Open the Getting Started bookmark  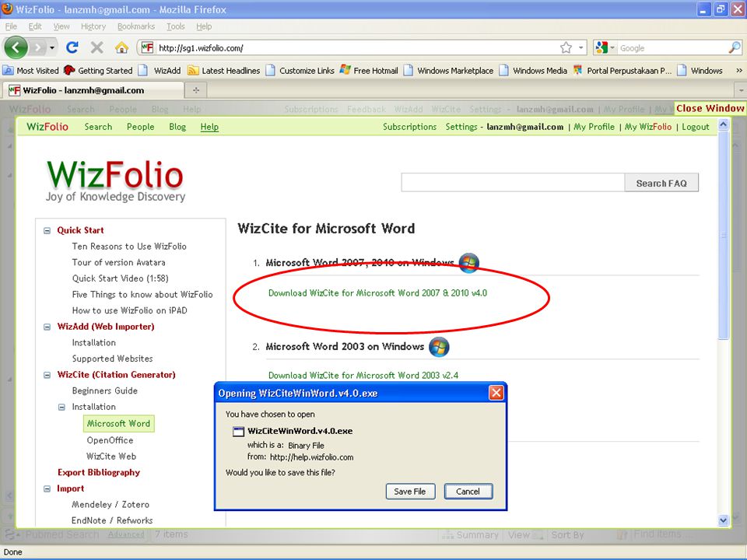coord(98,71)
